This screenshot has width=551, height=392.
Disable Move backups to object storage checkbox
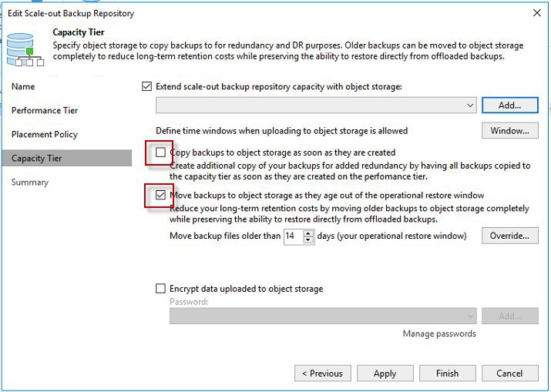tap(160, 195)
